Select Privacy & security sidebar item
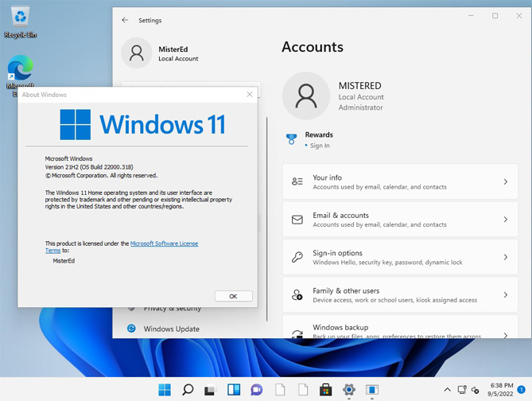The image size is (532, 401). 172,309
